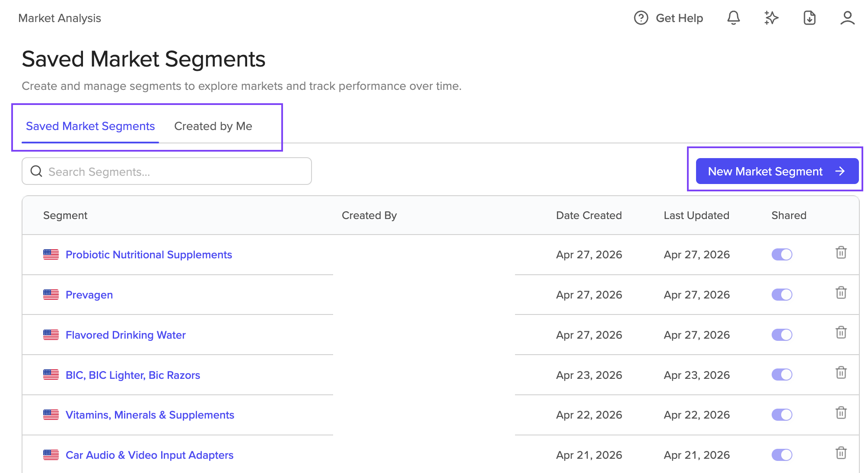Open the notifications bell icon

(x=733, y=18)
